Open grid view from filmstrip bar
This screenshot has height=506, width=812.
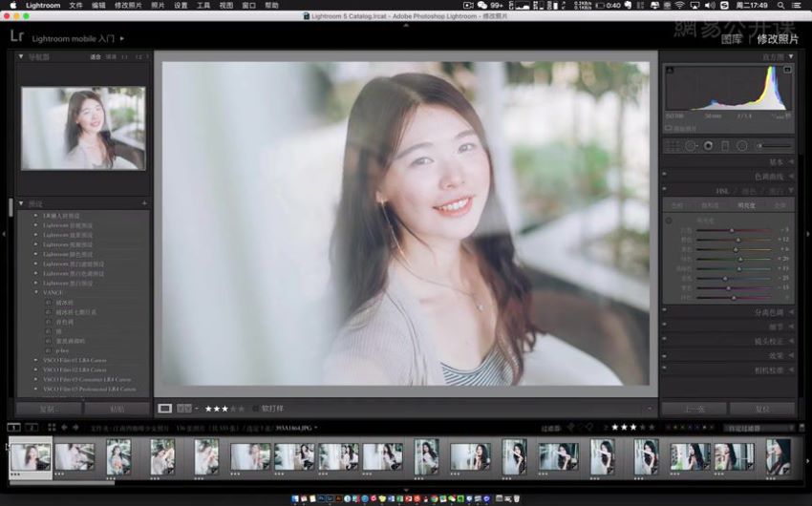[x=52, y=428]
